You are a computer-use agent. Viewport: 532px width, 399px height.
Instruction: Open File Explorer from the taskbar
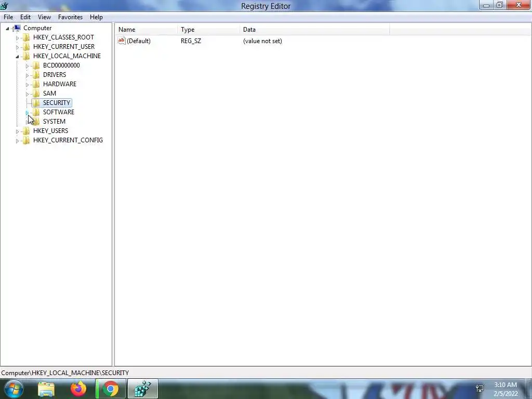46,389
